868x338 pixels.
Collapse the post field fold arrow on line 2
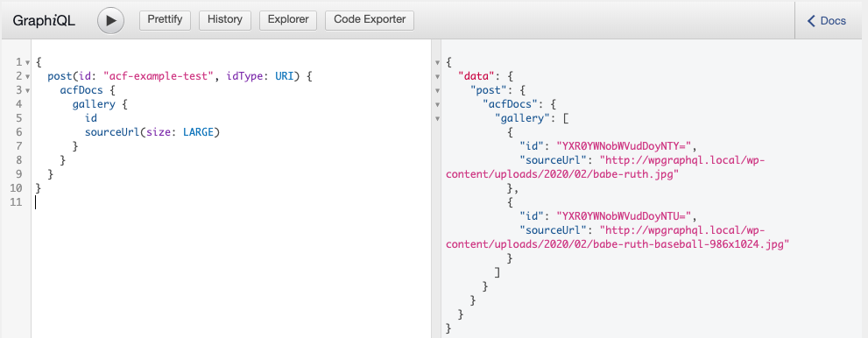point(27,76)
